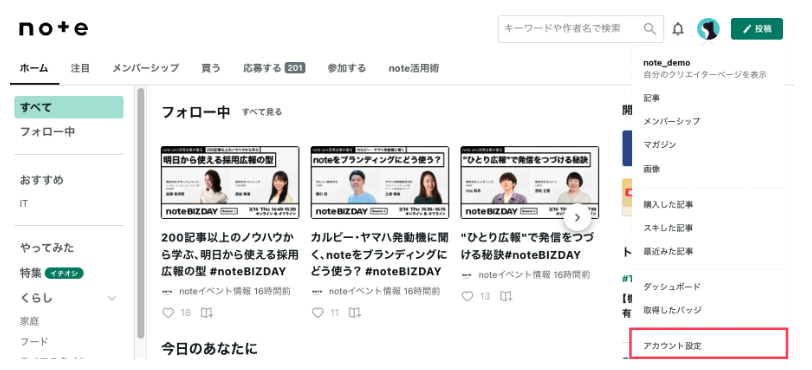Switch to the メンバーシップ tab
Screen dimensions: 812x370
(x=146, y=68)
